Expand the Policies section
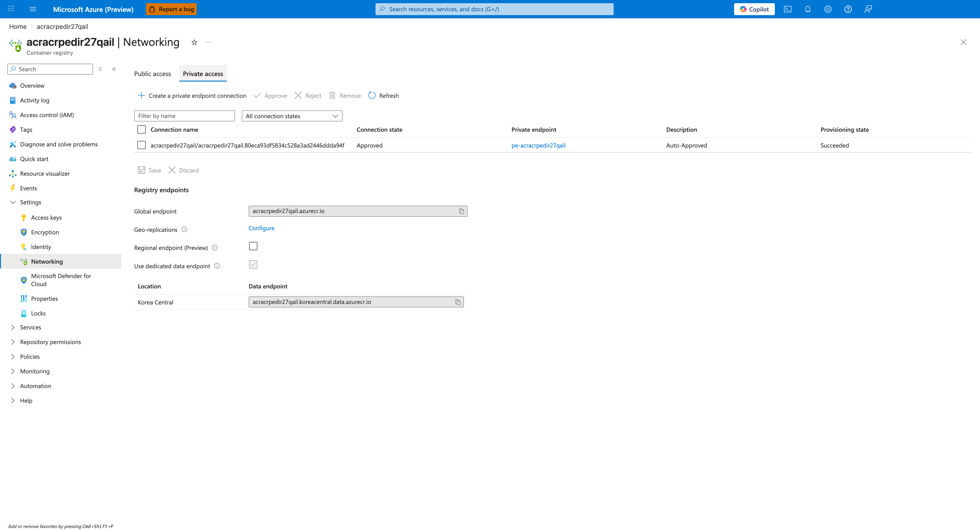 click(13, 357)
